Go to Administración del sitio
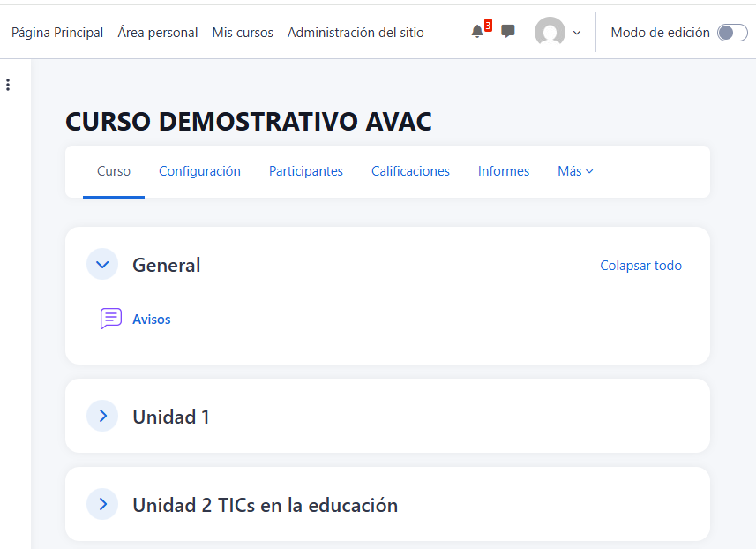 tap(356, 33)
